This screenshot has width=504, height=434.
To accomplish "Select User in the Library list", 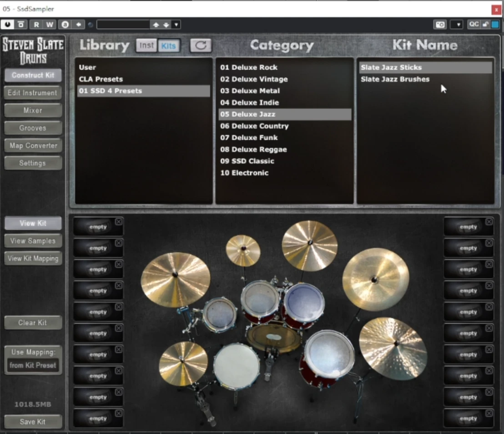I will point(144,67).
